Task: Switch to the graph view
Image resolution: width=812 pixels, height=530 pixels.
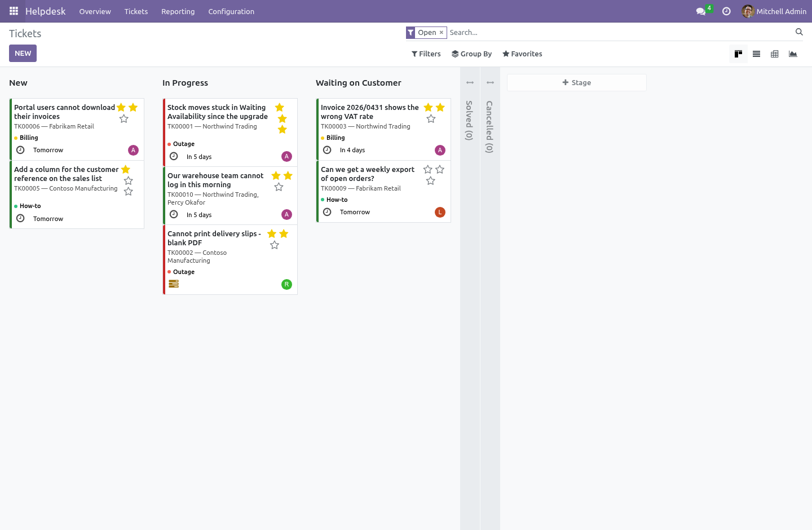Action: pos(793,54)
